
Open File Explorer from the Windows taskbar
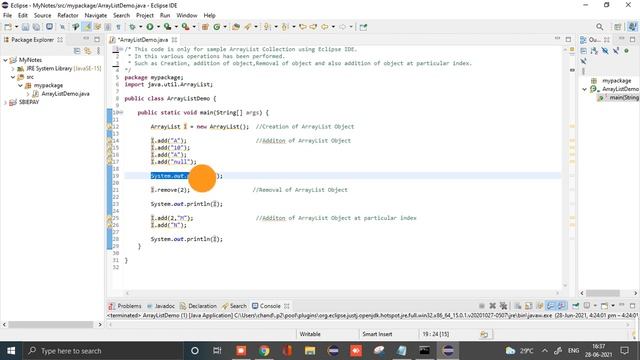pos(310,351)
